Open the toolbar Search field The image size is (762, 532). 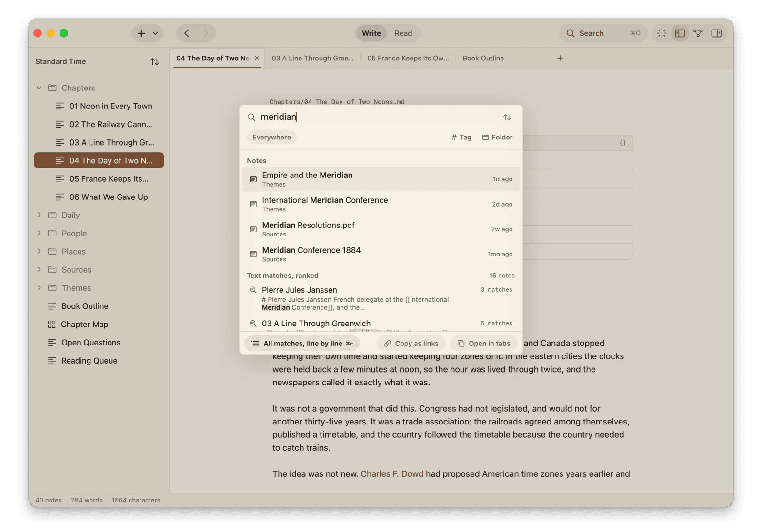pyautogui.click(x=603, y=33)
